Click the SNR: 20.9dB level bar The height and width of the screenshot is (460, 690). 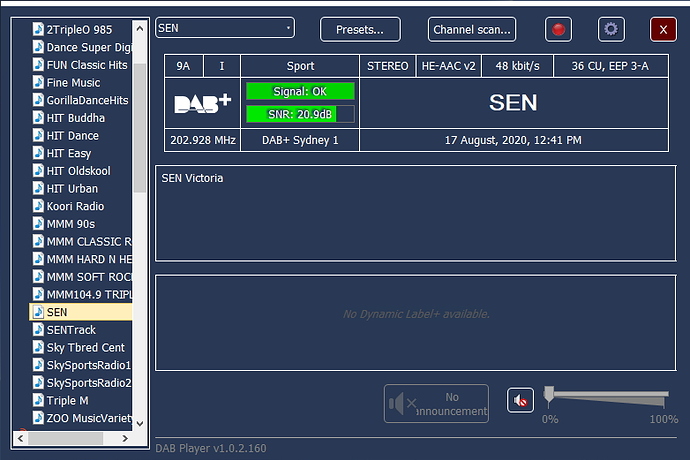click(x=300, y=114)
